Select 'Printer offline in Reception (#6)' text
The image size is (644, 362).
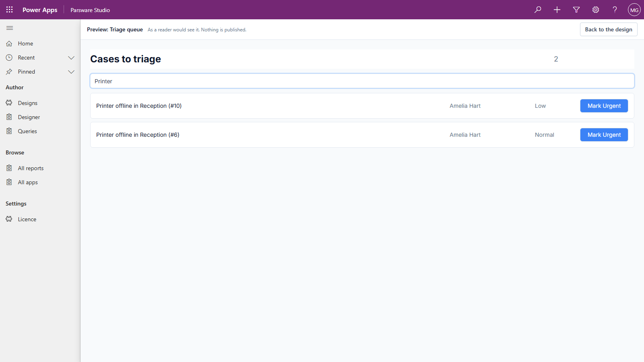coord(138,135)
